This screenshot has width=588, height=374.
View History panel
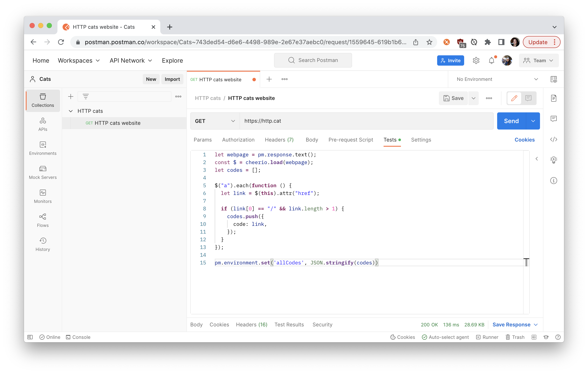click(x=43, y=244)
